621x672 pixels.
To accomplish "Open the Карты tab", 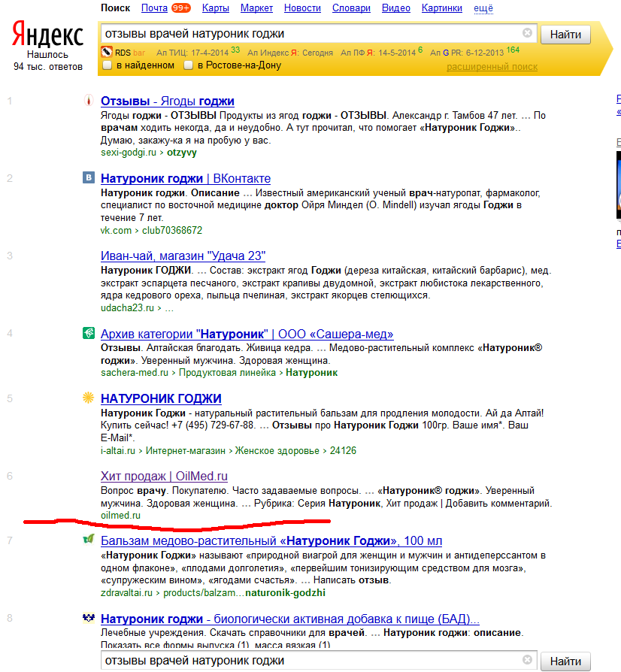I will (216, 8).
